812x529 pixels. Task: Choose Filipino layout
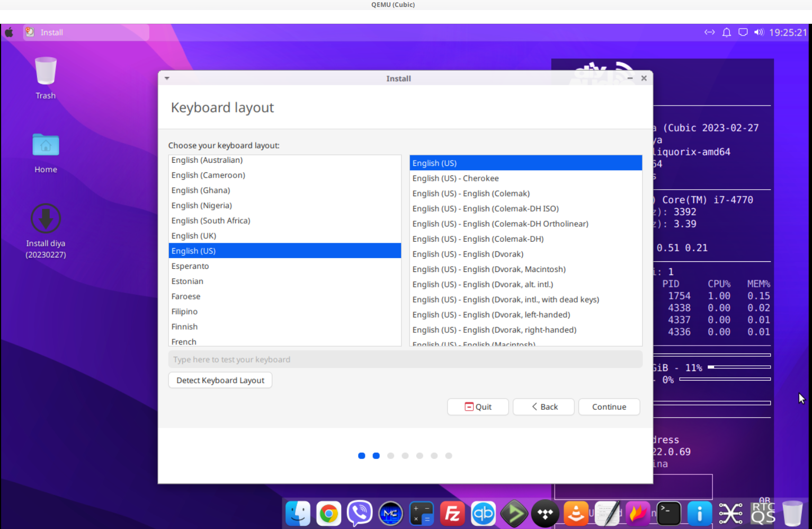[285, 312]
